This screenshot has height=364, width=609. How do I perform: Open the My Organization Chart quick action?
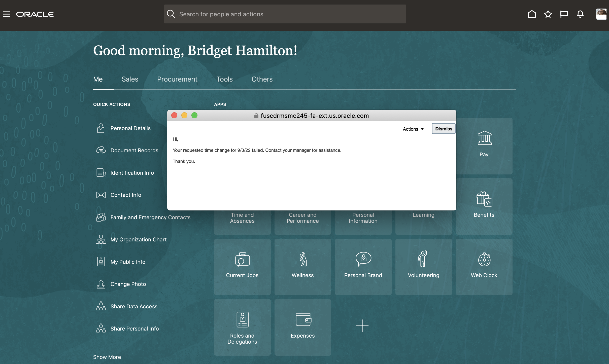coord(138,239)
